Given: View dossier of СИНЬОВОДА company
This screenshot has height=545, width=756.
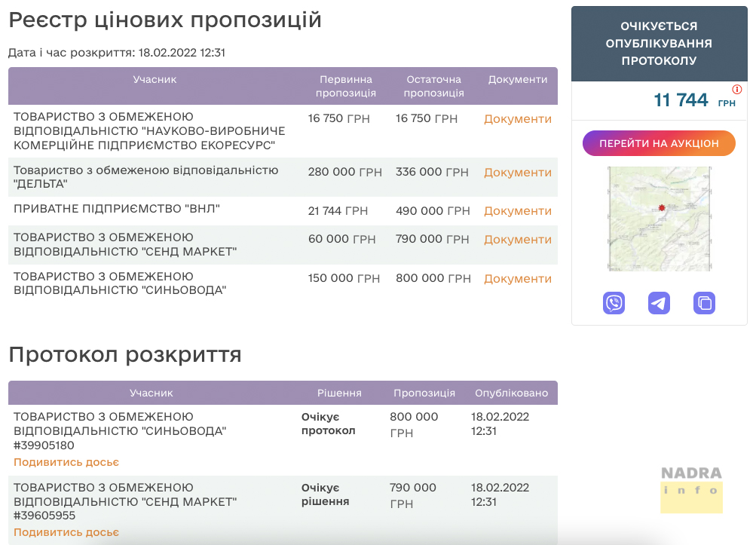Looking at the screenshot, I should [x=66, y=462].
